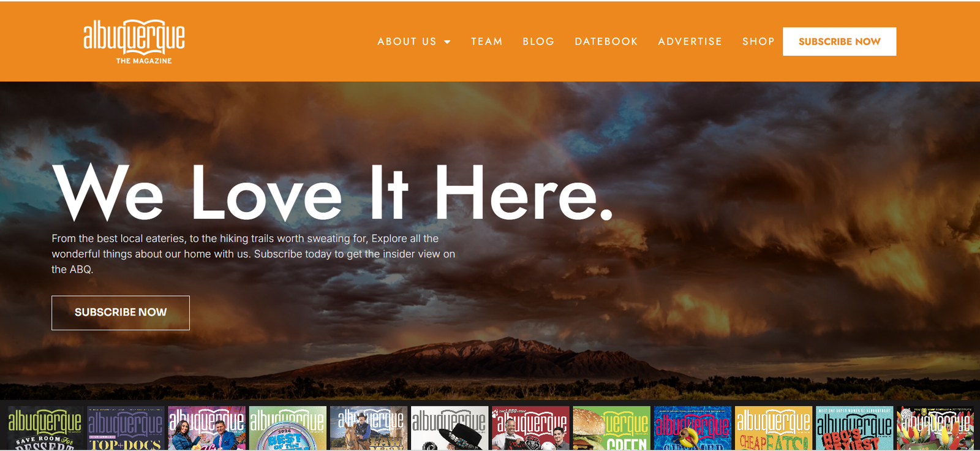Visit the Shop link
This screenshot has width=980, height=451.
coord(758,42)
